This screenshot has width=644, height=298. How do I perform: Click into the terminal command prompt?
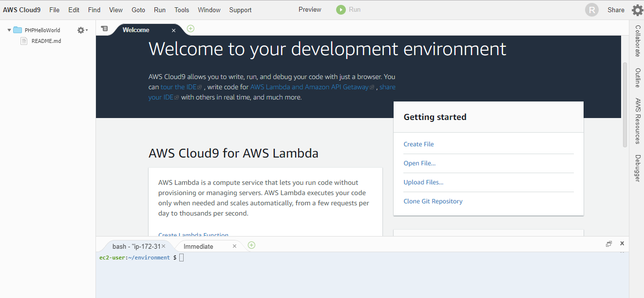pyautogui.click(x=182, y=258)
